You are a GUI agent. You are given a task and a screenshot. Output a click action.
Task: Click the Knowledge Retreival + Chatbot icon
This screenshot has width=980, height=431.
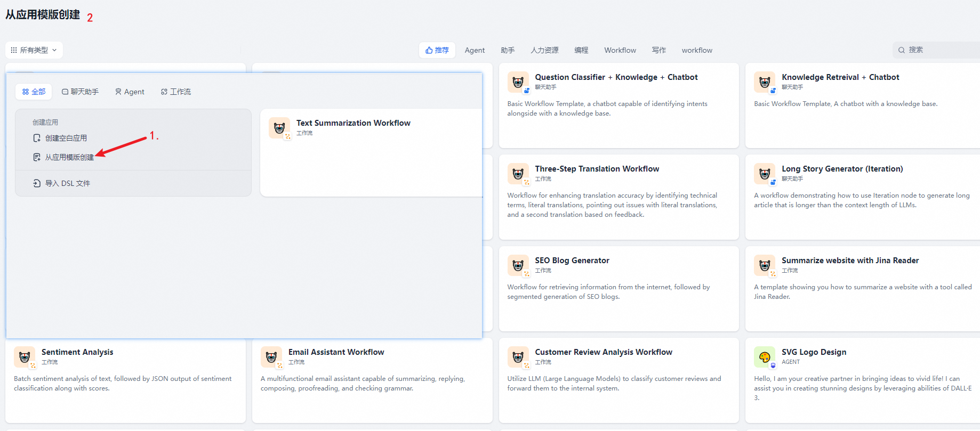pos(765,82)
